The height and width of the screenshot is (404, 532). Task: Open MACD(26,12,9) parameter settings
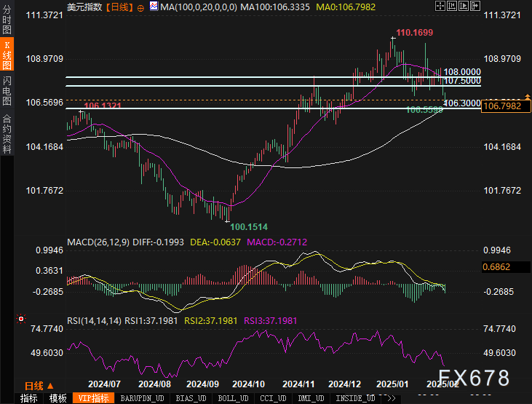[x=99, y=242]
